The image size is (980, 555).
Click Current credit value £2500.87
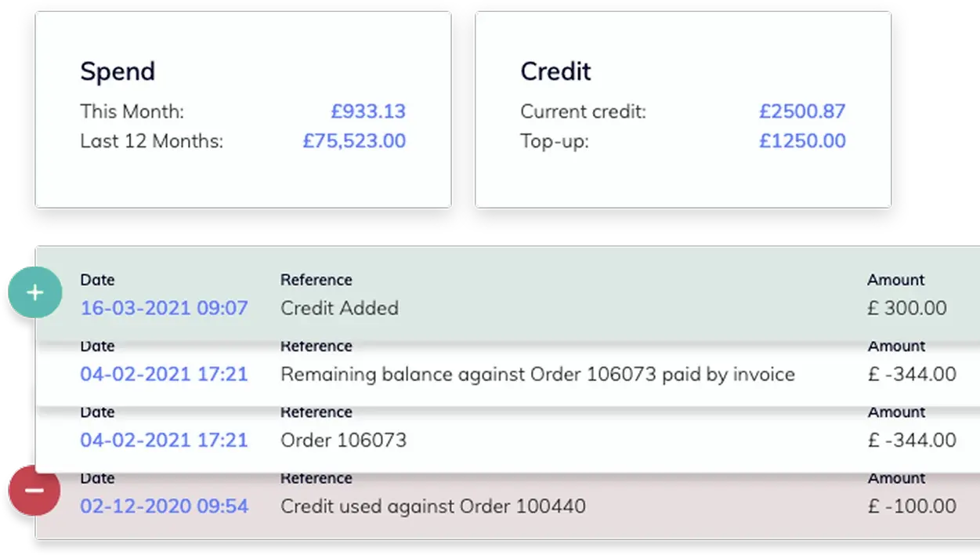point(802,111)
